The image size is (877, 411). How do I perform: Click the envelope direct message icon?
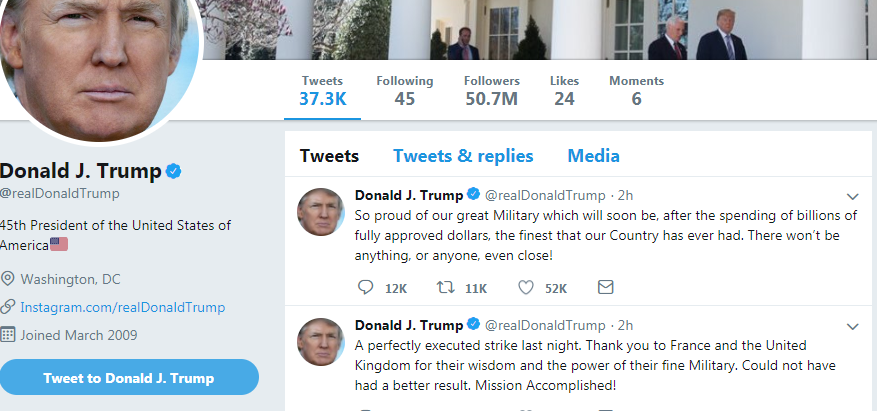606,287
